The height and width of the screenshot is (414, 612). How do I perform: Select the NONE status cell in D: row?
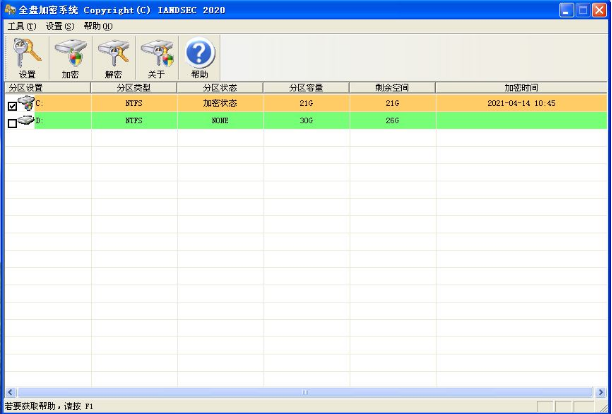pyautogui.click(x=220, y=121)
